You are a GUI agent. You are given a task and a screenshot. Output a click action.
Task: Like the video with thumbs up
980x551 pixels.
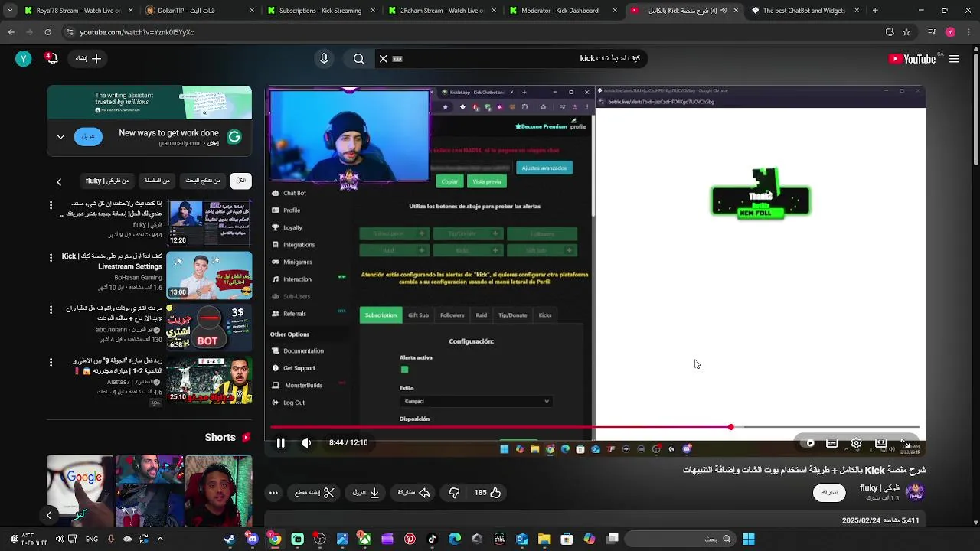487,493
